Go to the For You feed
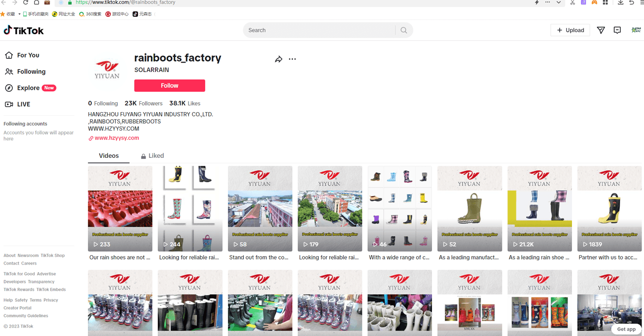 click(x=22, y=55)
